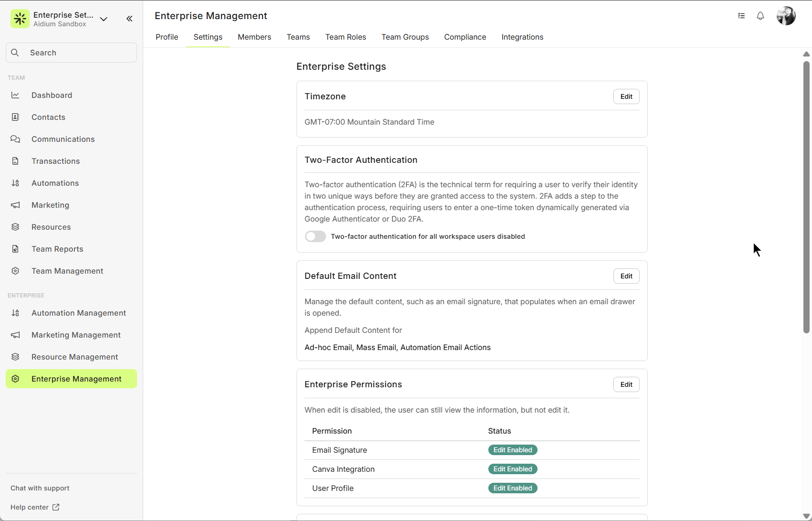Edit the Enterprise Permissions section
812x521 pixels.
pos(626,384)
